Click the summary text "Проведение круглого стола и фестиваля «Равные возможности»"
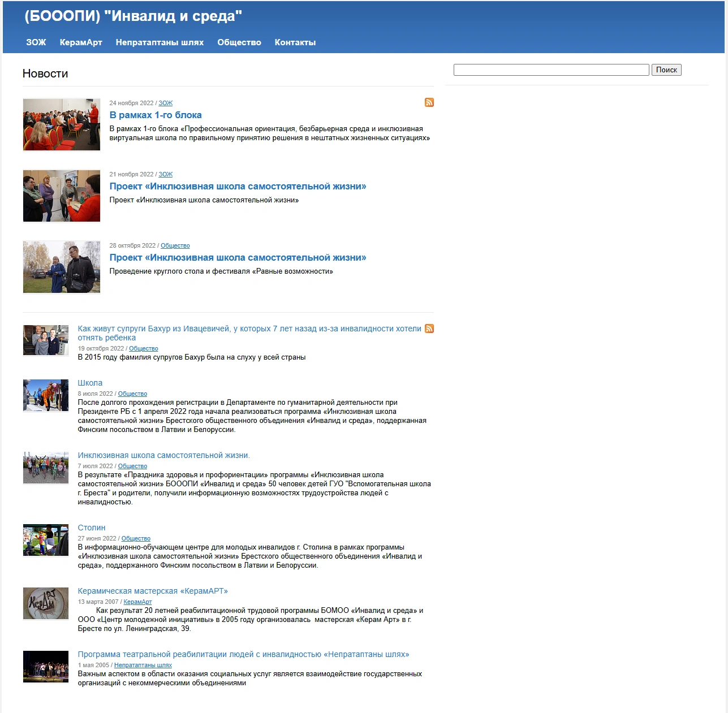 coord(221,271)
